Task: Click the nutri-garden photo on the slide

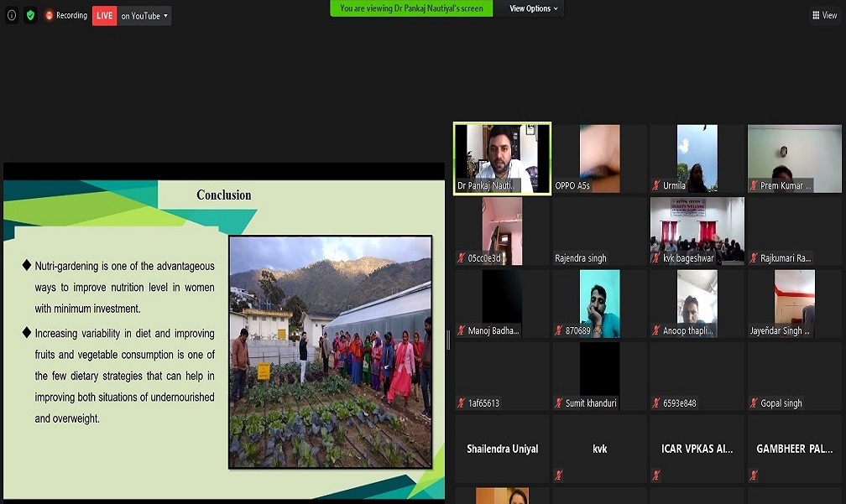Action: (330, 351)
